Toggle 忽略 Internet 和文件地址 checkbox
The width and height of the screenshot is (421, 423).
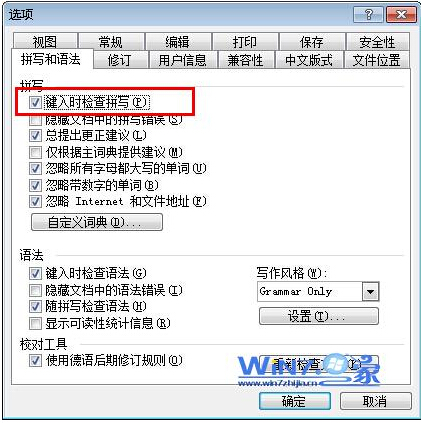[x=35, y=201]
